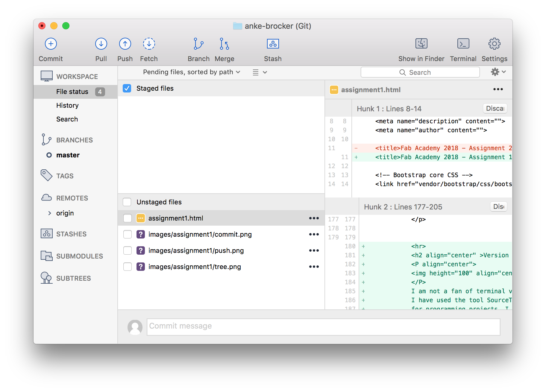Open the diff options gear dropdown

(x=498, y=72)
